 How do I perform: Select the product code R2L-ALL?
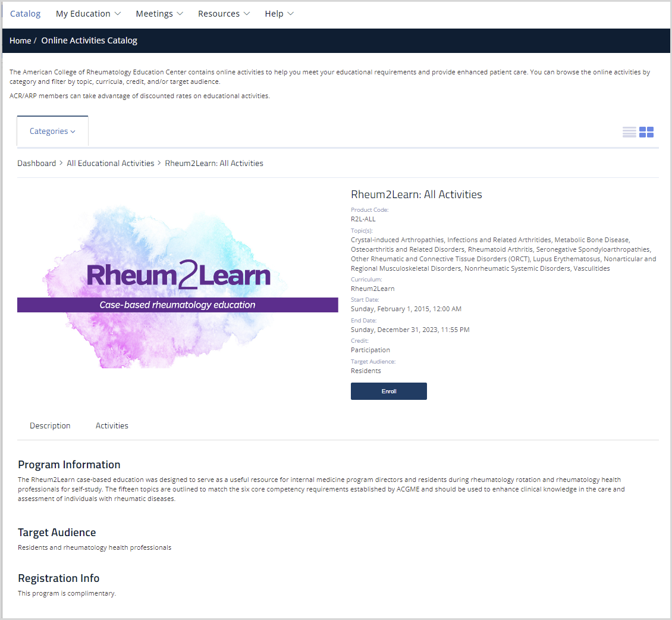click(363, 219)
